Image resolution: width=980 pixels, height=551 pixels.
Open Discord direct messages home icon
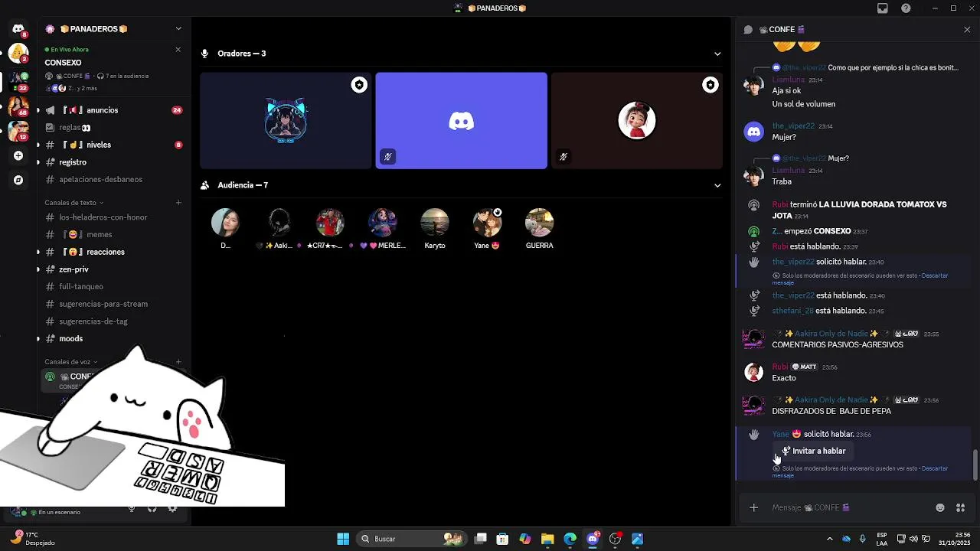tap(18, 28)
